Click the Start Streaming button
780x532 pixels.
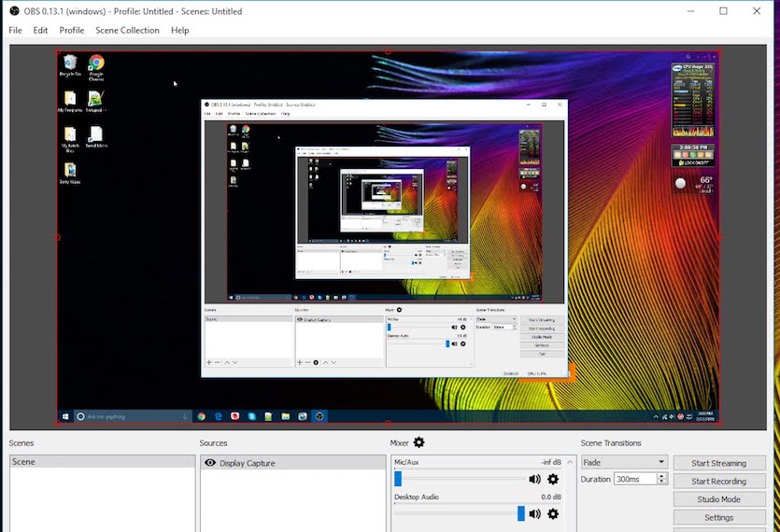pyautogui.click(x=719, y=463)
